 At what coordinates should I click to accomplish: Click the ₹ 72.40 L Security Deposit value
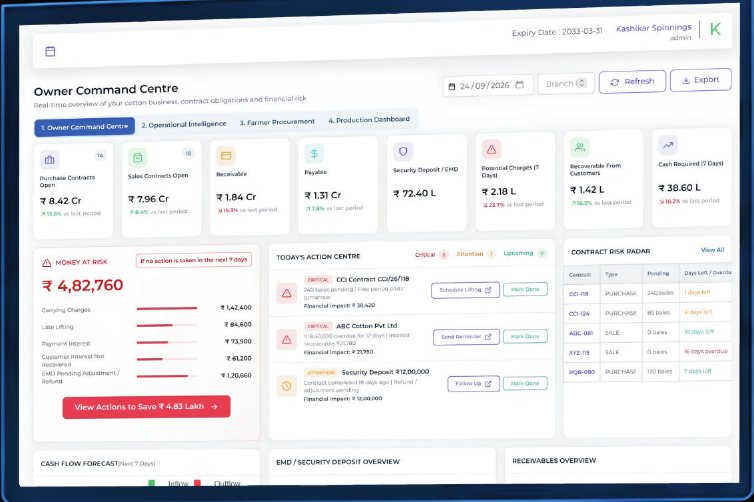coord(415,193)
